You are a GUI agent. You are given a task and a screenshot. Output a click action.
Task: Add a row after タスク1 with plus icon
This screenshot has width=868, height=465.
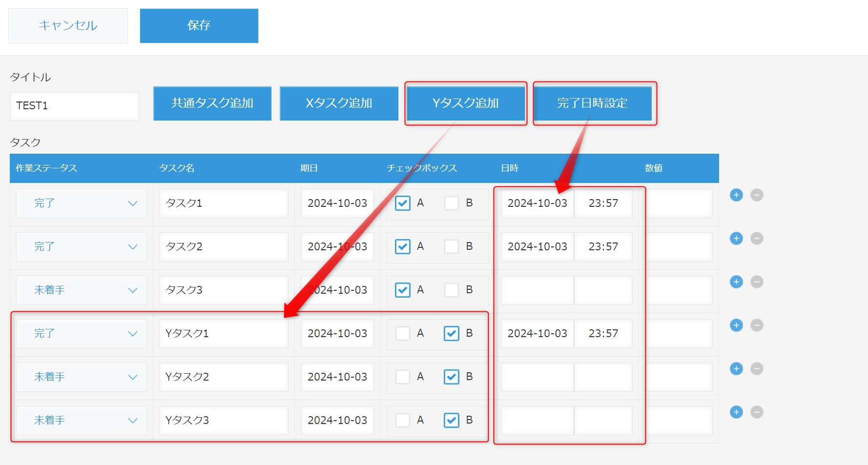(x=736, y=195)
